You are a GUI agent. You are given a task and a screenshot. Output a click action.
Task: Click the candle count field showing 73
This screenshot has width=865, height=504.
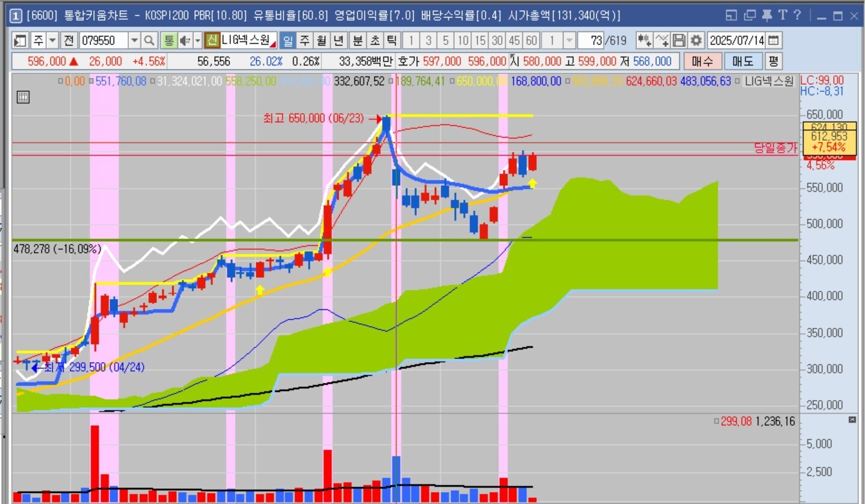(590, 41)
